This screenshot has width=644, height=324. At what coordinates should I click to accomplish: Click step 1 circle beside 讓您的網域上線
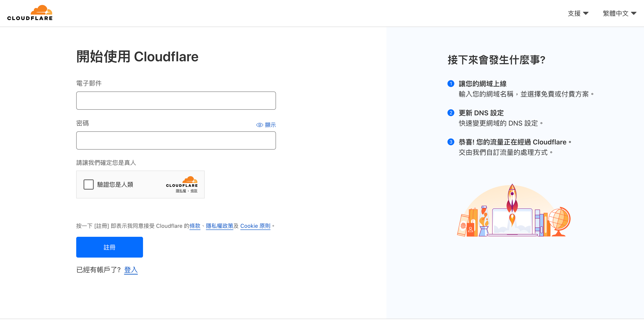tap(451, 84)
